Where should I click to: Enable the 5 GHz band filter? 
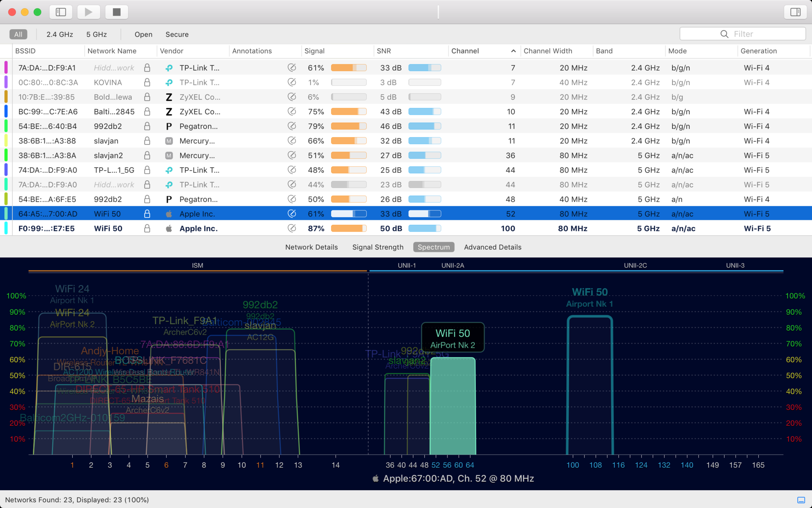[96, 34]
